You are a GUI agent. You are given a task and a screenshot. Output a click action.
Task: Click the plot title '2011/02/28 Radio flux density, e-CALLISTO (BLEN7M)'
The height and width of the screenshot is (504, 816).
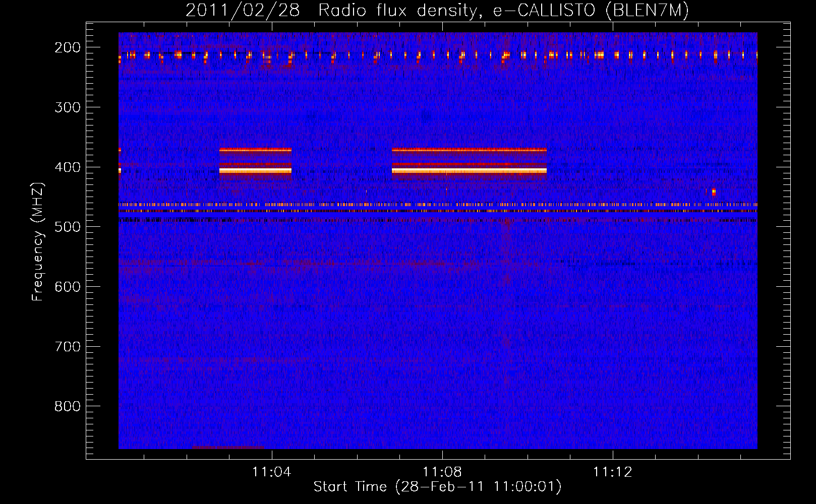click(x=437, y=10)
